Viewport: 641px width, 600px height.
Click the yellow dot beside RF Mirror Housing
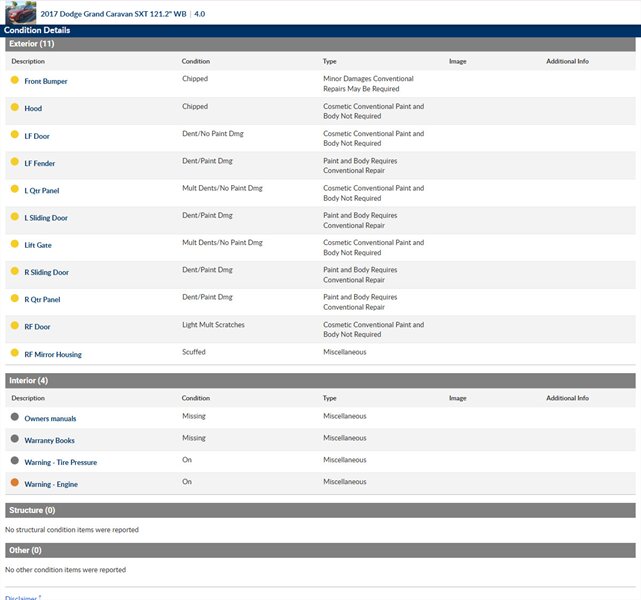(14, 353)
